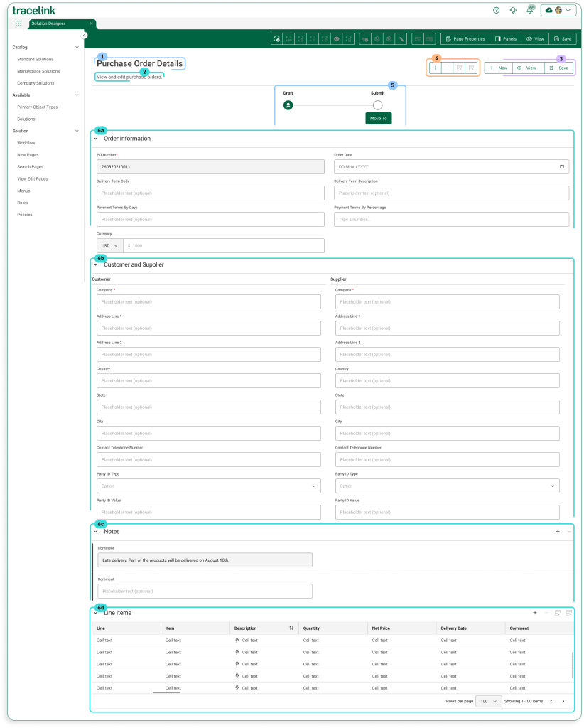Viewport: 584px width, 728px height.
Task: Go to the previous Line Items page
Action: point(551,701)
